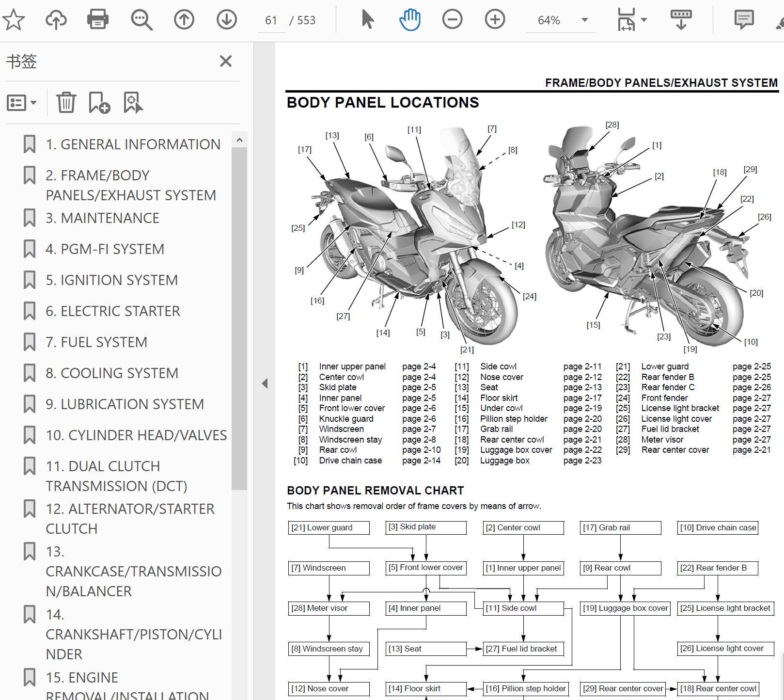Zoom in on the page

(495, 20)
